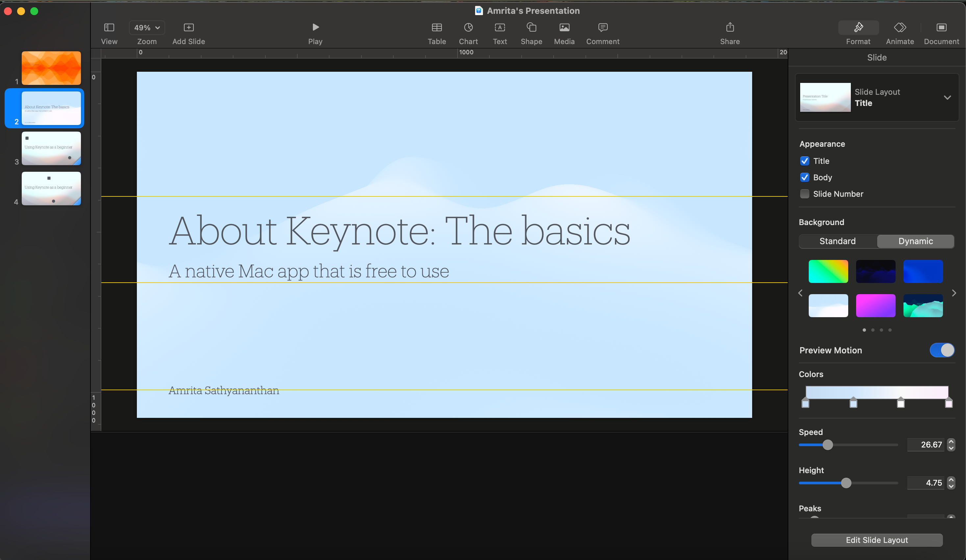Switch to Standard background tab
This screenshot has height=560, width=966.
[837, 240]
